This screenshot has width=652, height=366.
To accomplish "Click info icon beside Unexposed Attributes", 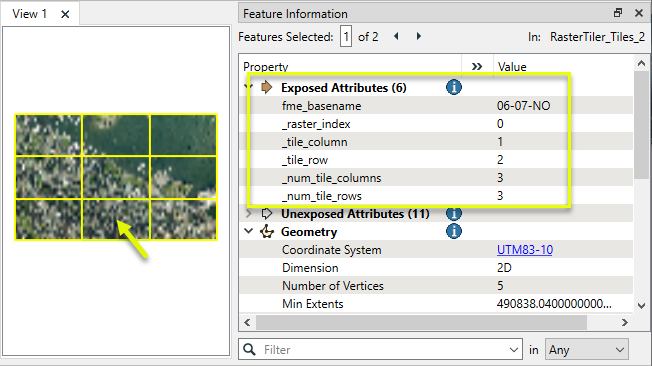I will pyautogui.click(x=454, y=214).
